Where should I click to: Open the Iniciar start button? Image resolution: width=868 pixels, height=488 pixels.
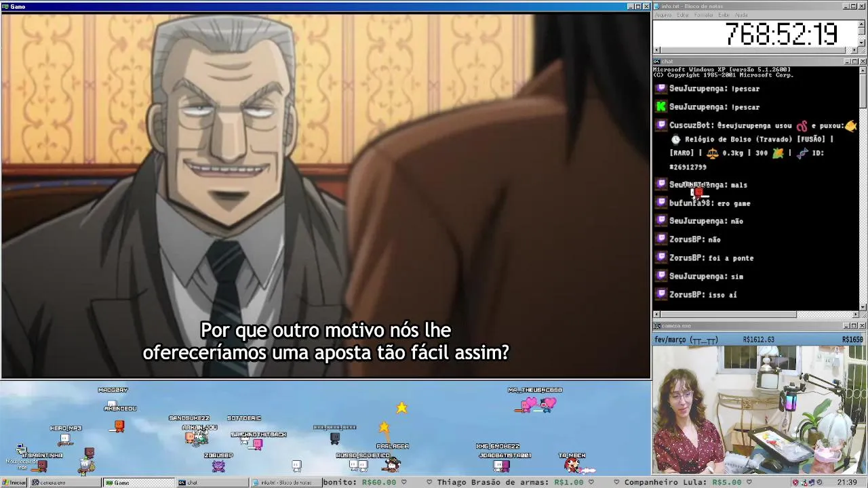[x=14, y=483]
